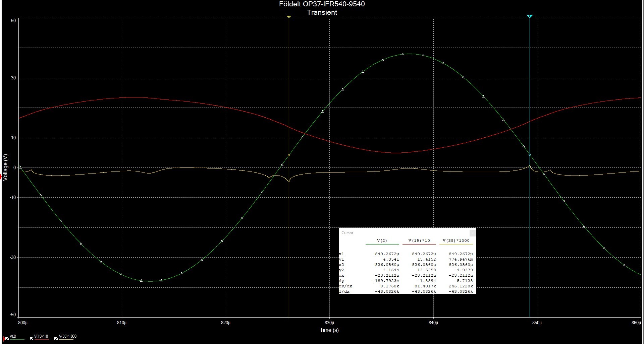Click the Time (s) axis label
This screenshot has width=644, height=344.
point(329,330)
